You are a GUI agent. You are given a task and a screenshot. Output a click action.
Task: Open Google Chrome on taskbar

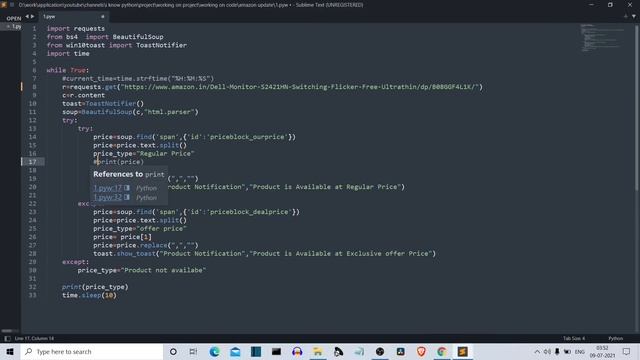[x=442, y=351]
